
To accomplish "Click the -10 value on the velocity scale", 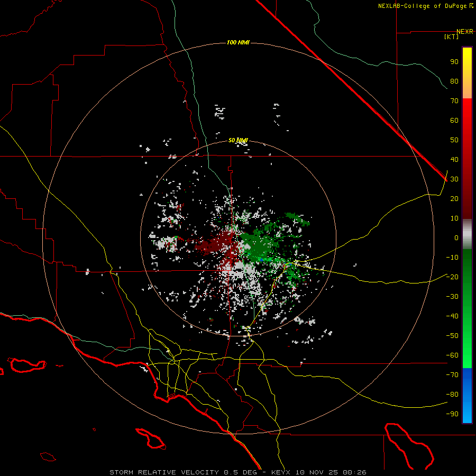I will coord(452,258).
